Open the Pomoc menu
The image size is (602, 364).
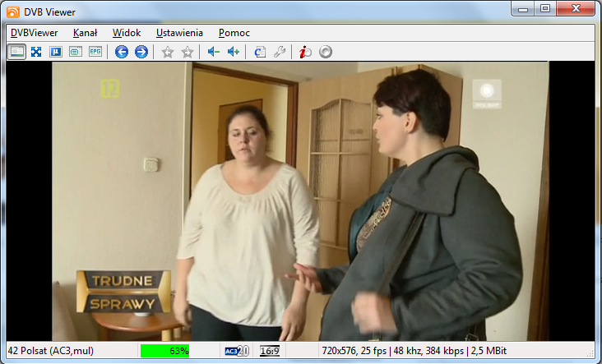pos(234,33)
